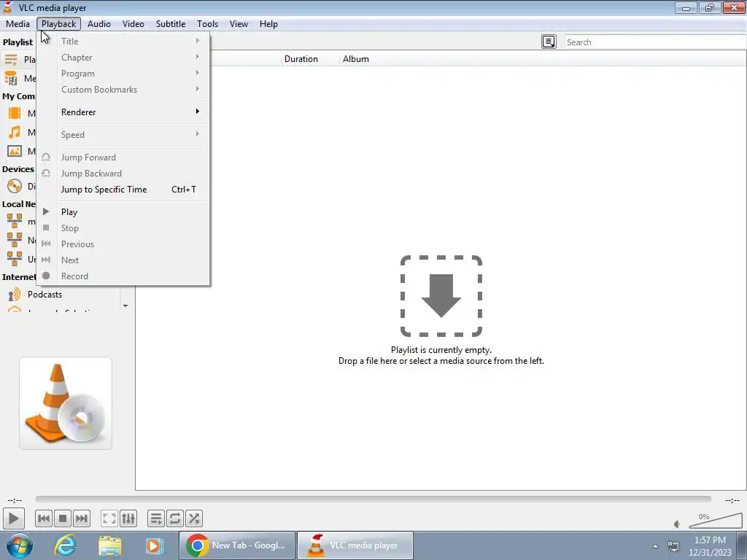The height and width of the screenshot is (560, 747).
Task: Close the open Playback menu
Action: [x=58, y=24]
